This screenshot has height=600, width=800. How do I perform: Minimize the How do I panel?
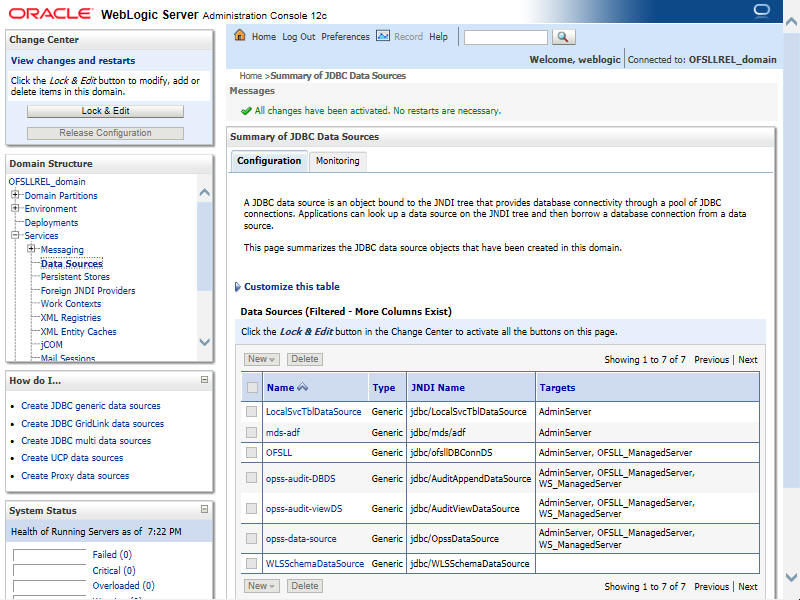click(x=204, y=380)
